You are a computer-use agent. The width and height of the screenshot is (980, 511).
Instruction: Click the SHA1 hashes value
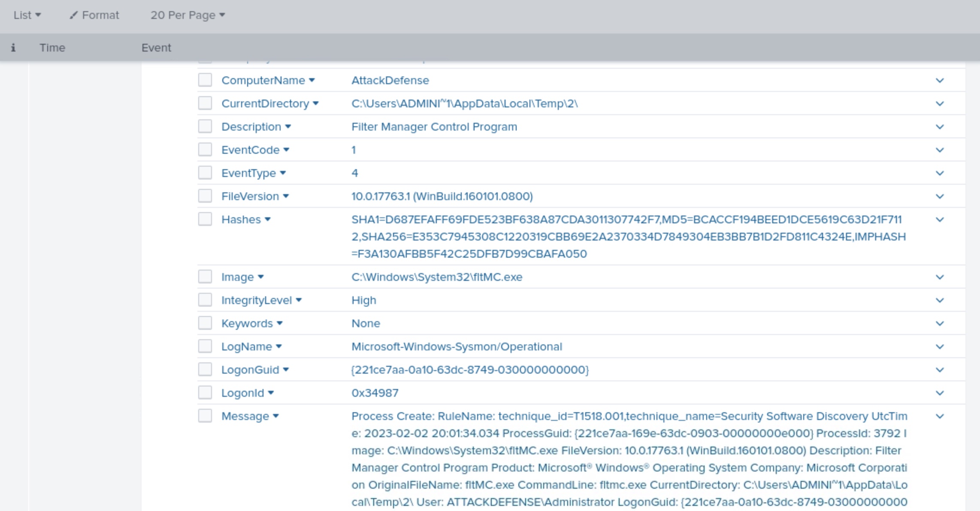pyautogui.click(x=629, y=237)
